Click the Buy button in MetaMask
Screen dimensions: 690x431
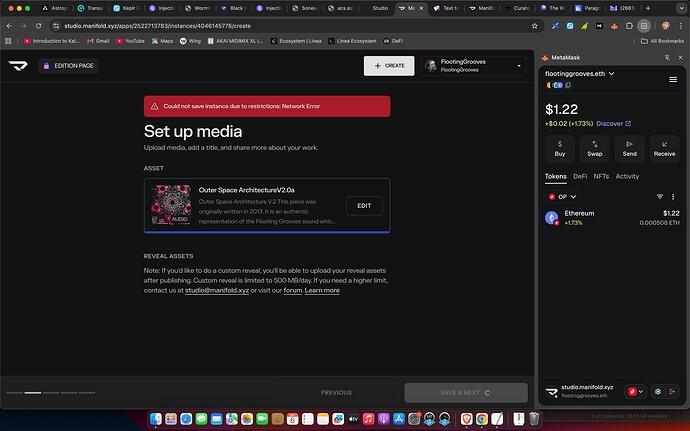559,149
